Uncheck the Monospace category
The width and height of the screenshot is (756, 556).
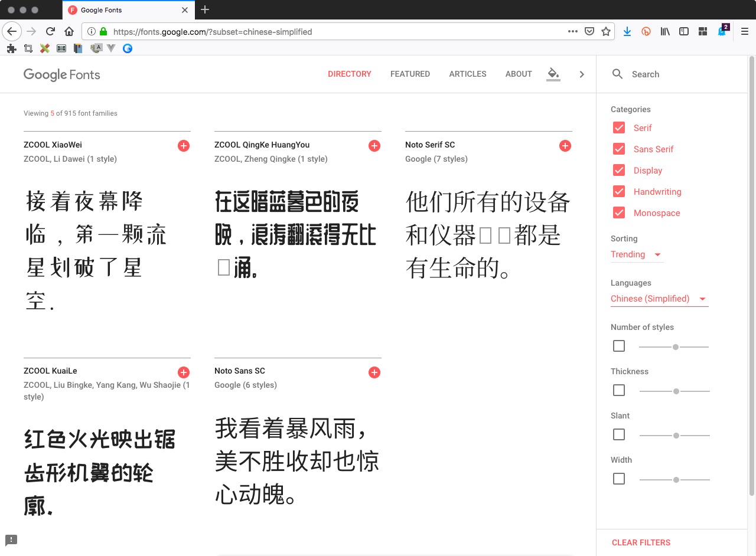click(619, 213)
